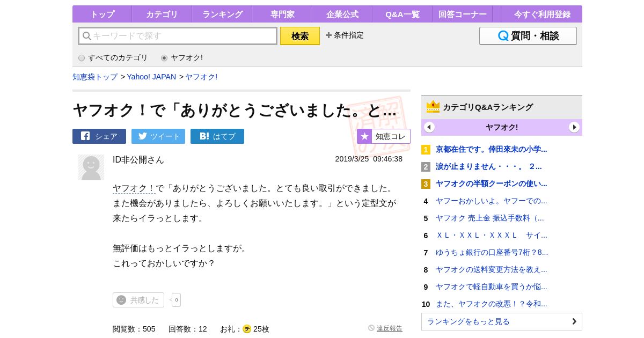
Task: Click the 回答数：12 text
Action: click(x=188, y=329)
